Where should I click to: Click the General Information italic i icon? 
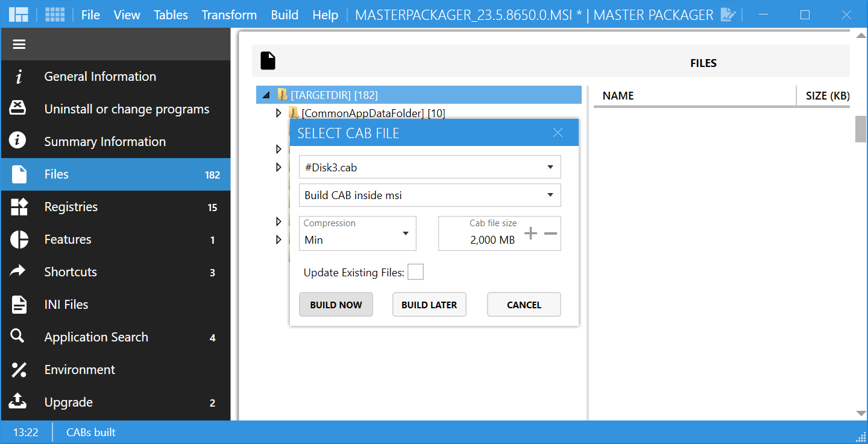(19, 77)
